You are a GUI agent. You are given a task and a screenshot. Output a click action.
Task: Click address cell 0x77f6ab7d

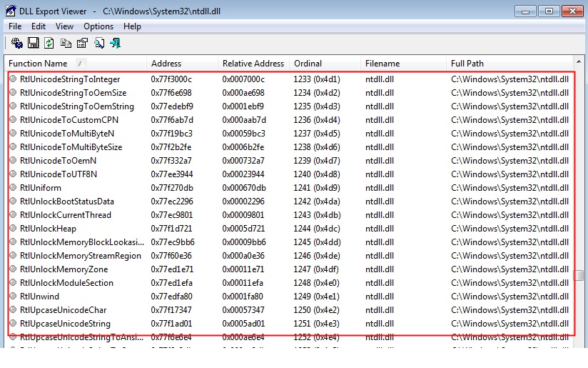pyautogui.click(x=172, y=120)
